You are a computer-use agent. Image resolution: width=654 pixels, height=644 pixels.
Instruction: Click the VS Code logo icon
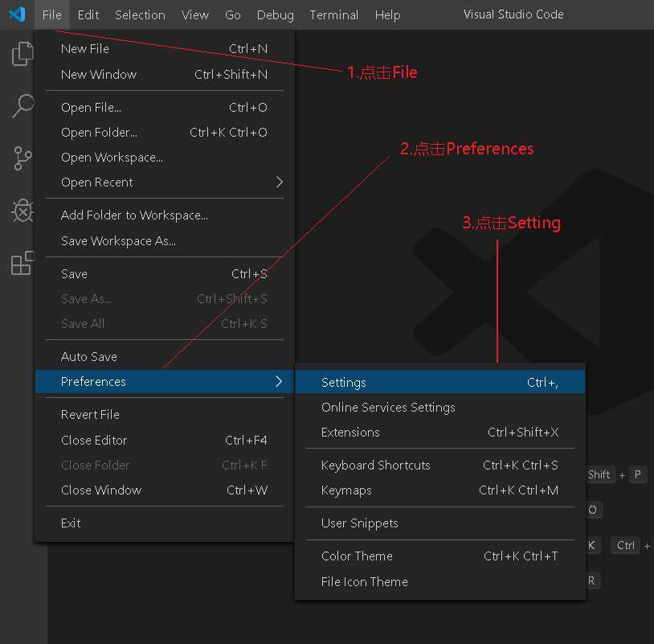[x=17, y=14]
